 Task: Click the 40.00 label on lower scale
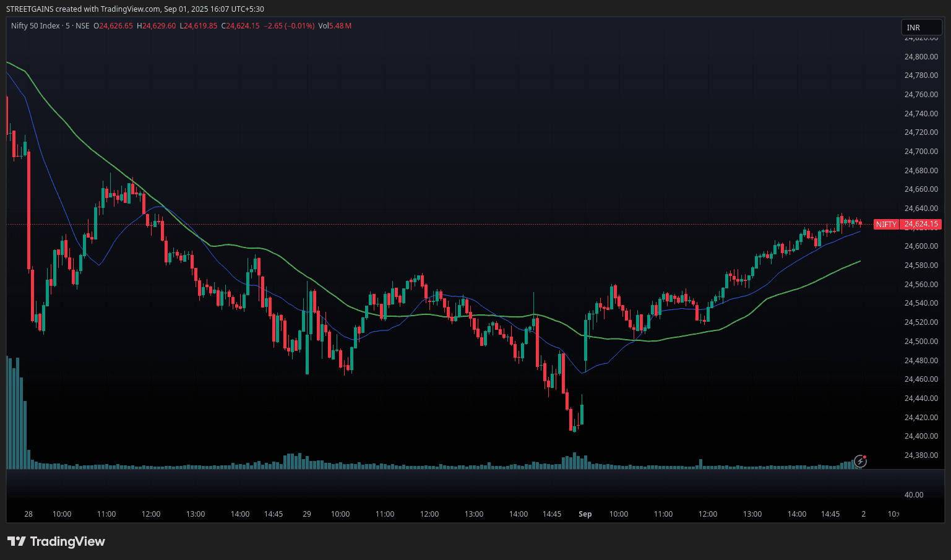(913, 495)
